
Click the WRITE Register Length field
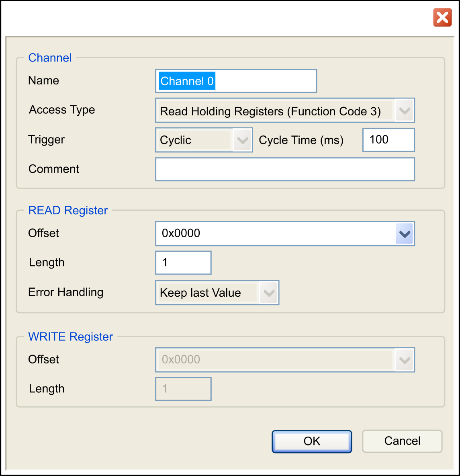click(183, 389)
